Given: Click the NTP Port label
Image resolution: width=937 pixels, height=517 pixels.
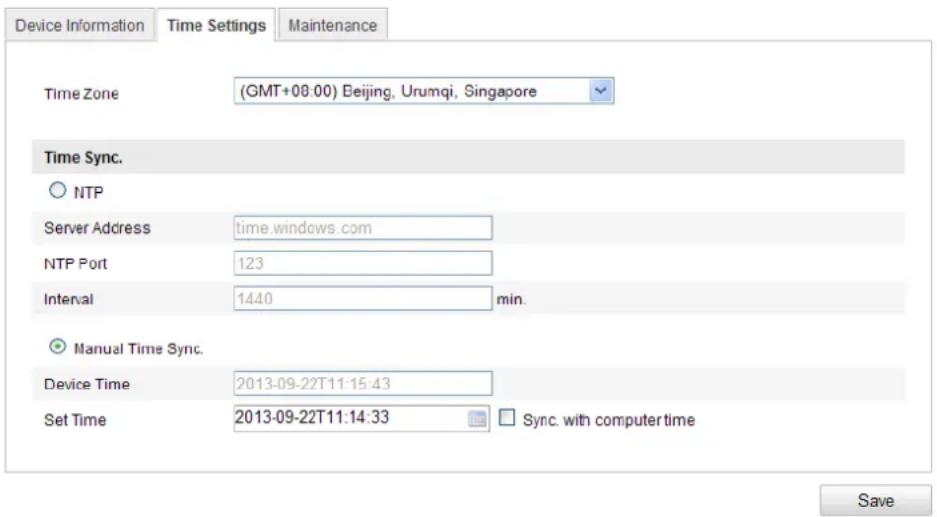Looking at the screenshot, I should click(x=75, y=264).
